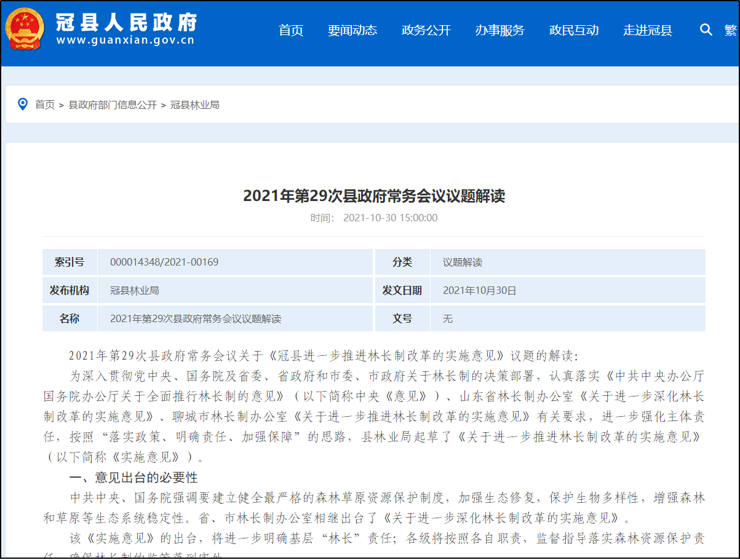Open the 首页 navigation menu
740x560 pixels.
[291, 30]
